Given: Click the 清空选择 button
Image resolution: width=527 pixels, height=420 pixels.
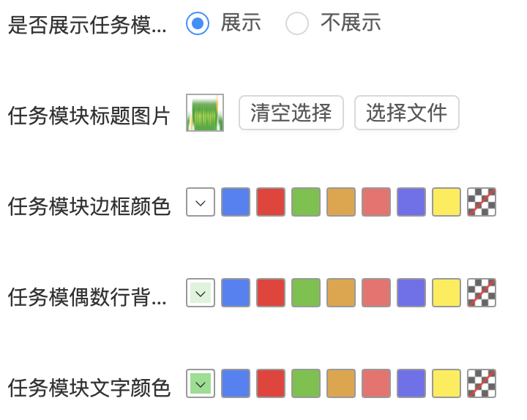Looking at the screenshot, I should pos(291,113).
